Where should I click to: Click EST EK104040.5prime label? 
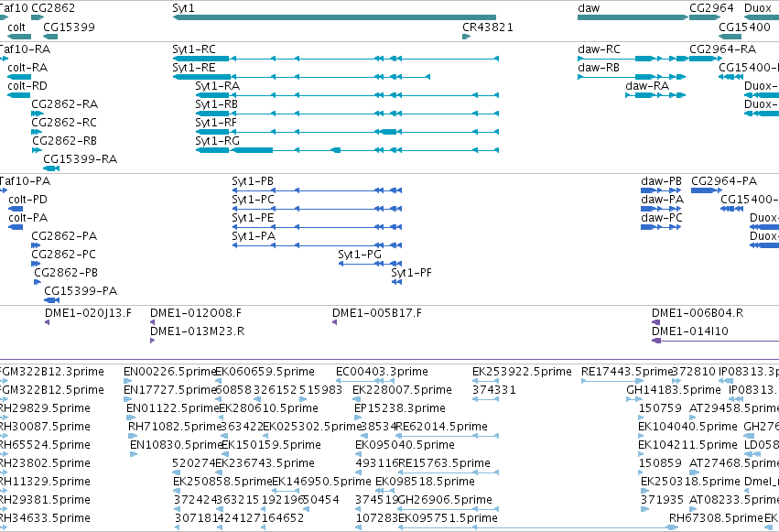point(687,428)
